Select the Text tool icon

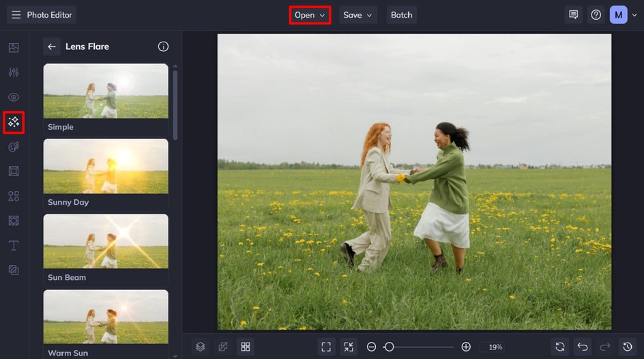[14, 245]
